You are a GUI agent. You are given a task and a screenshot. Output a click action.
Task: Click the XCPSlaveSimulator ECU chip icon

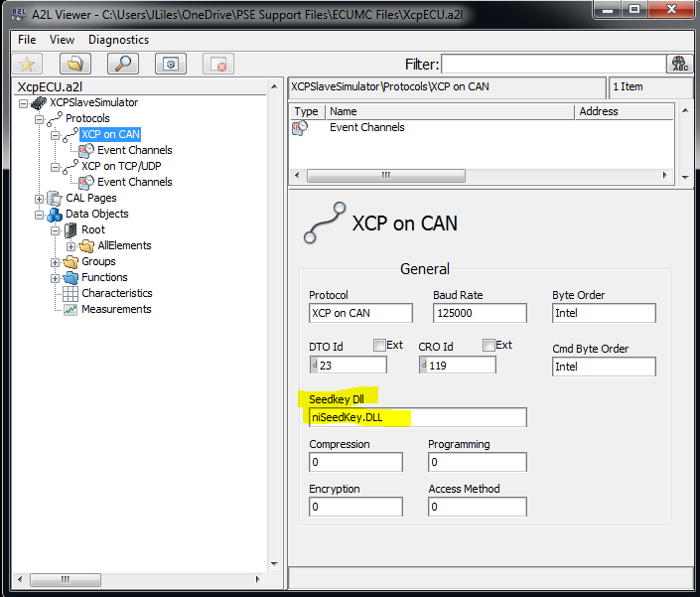click(39, 102)
